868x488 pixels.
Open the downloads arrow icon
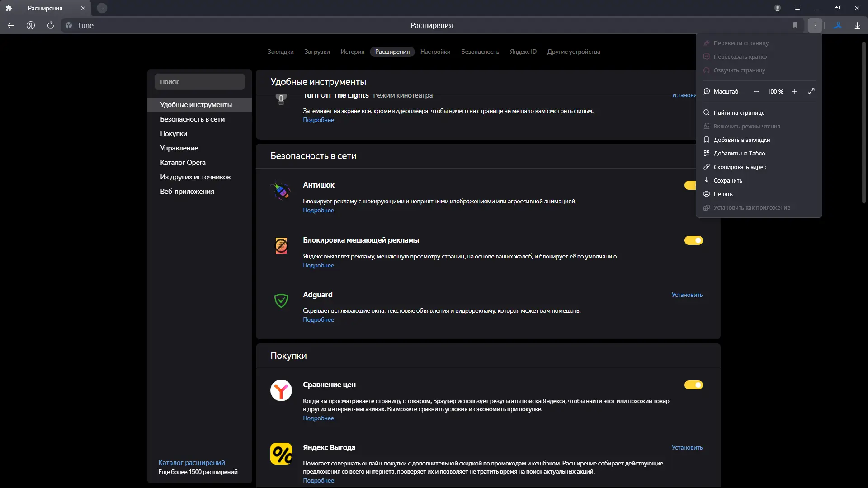(x=857, y=25)
